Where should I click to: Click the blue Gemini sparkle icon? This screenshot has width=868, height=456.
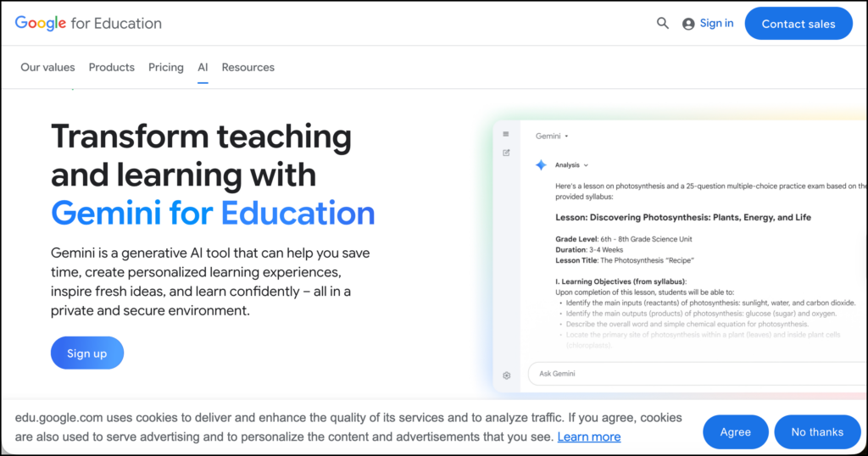pyautogui.click(x=541, y=165)
